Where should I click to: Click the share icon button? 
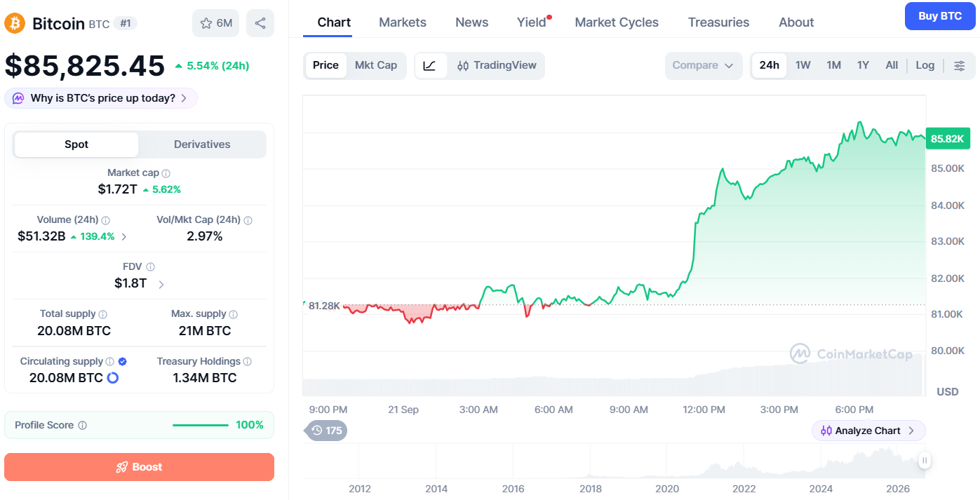pos(260,23)
